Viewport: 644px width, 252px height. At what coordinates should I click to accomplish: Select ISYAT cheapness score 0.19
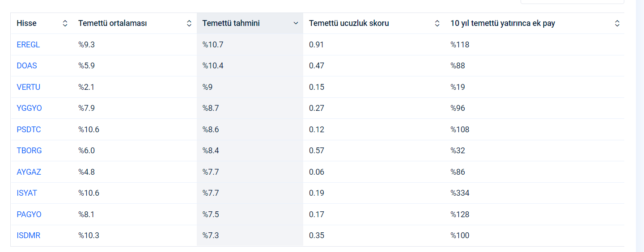click(x=317, y=193)
